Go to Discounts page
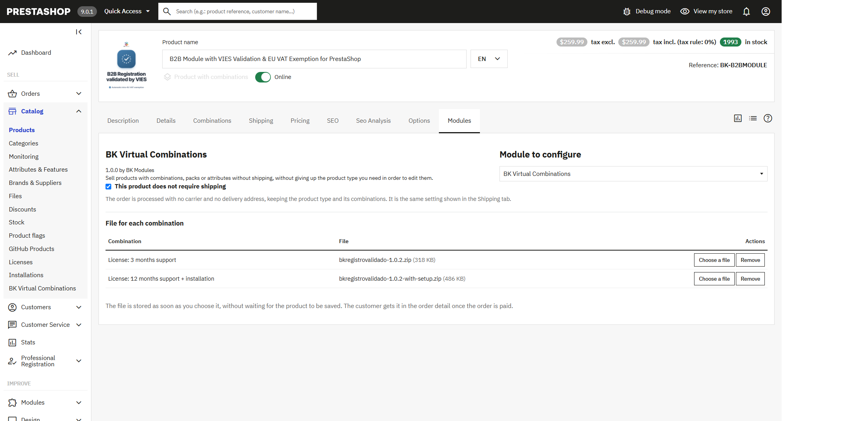This screenshot has height=421, width=868. coord(22,210)
